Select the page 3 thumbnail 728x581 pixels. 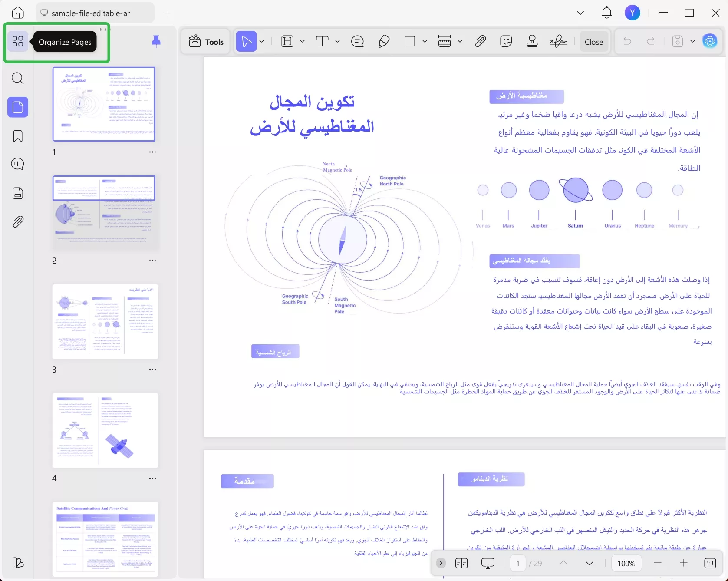[x=105, y=322]
